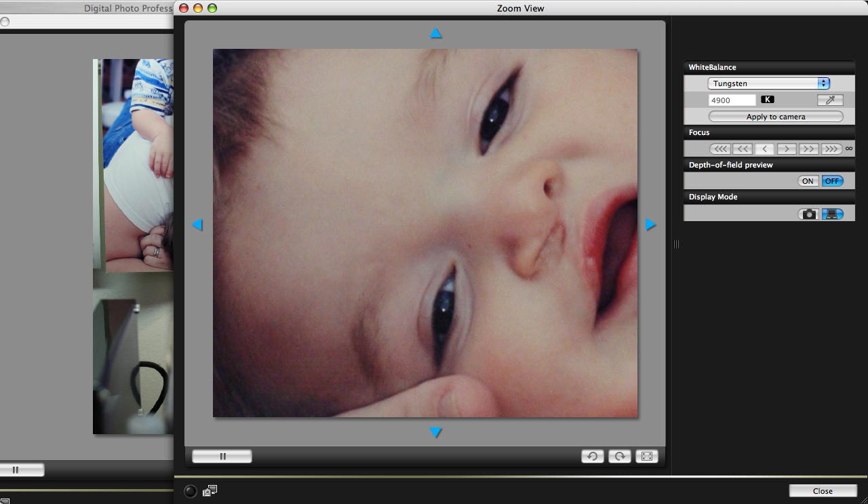Click the Close button

[x=823, y=491]
